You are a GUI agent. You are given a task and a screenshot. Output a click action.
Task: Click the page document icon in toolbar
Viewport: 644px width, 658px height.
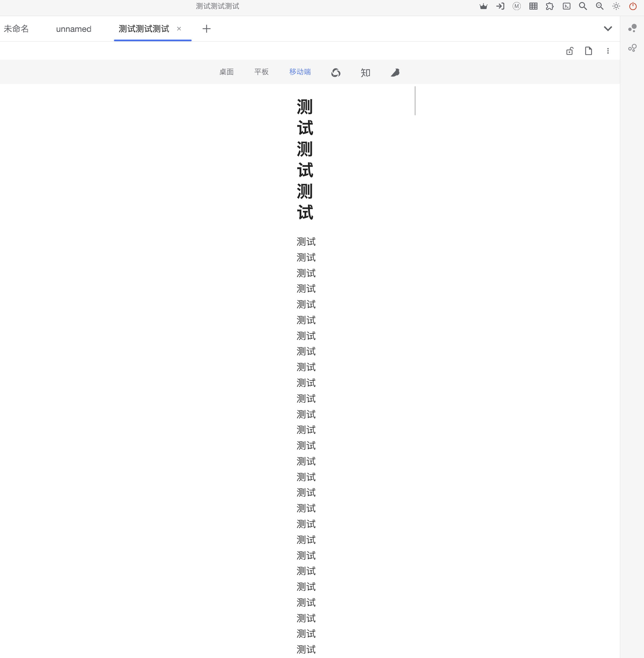pos(588,51)
